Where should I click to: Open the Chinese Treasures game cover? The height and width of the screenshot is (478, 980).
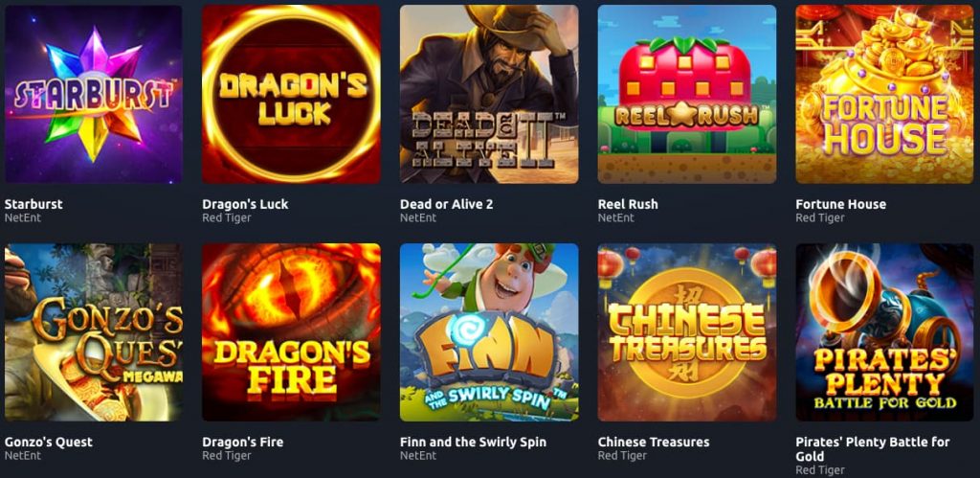point(687,332)
